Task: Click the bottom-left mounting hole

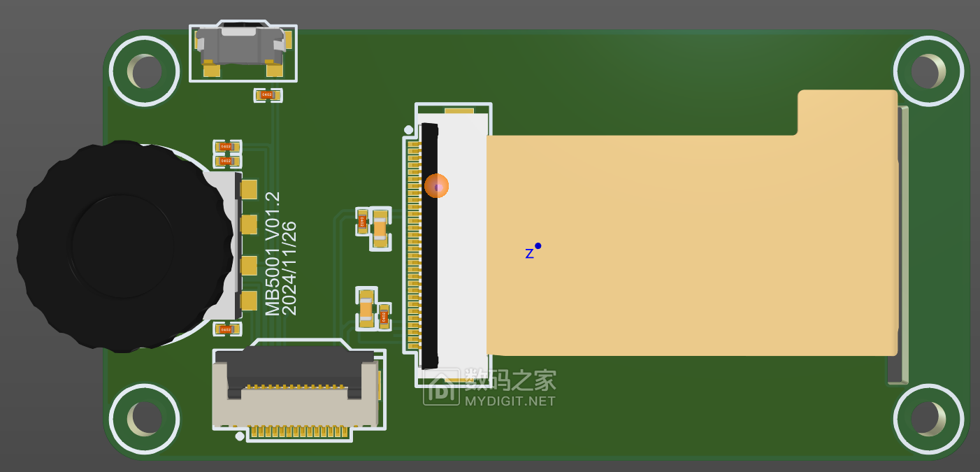Action: 145,418
